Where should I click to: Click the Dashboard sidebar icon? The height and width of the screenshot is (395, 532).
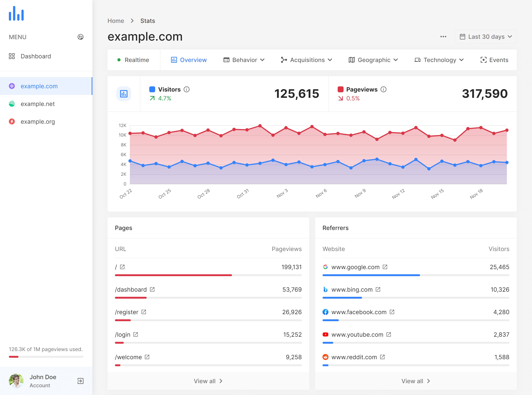[x=12, y=56]
